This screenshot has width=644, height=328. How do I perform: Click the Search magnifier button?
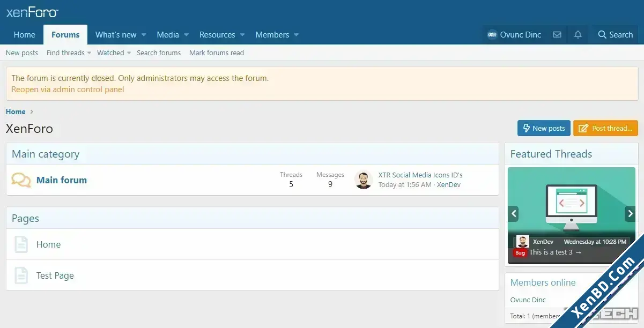click(615, 35)
